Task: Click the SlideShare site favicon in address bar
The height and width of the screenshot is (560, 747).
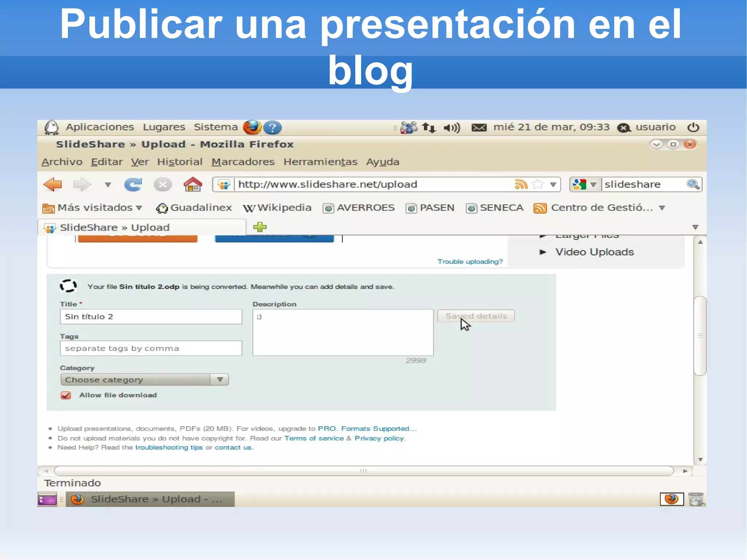Action: point(224,185)
